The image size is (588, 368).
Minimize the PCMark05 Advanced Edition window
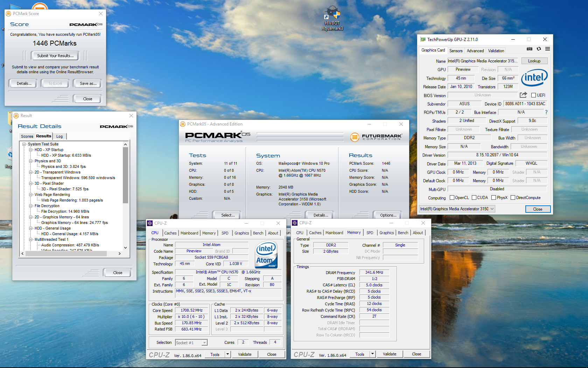(369, 124)
